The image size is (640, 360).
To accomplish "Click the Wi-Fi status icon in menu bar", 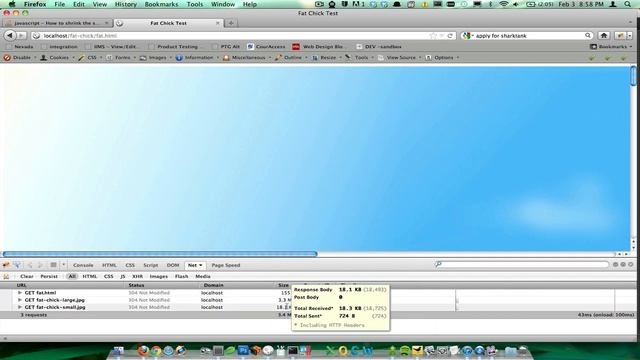I will pyautogui.click(x=504, y=4).
